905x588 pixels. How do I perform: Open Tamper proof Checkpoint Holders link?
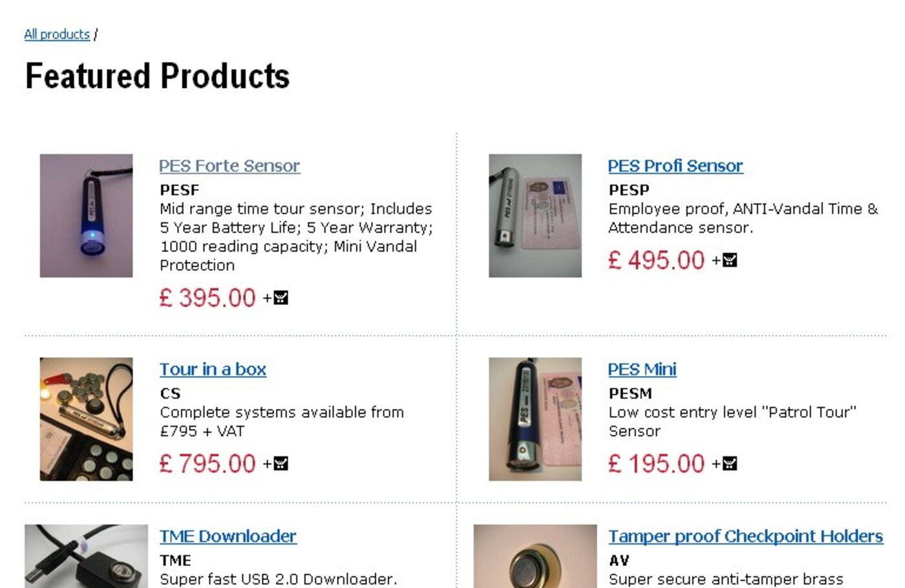point(745,536)
